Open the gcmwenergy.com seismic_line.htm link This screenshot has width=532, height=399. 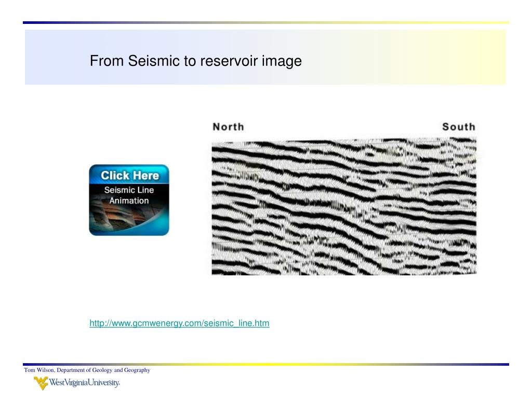pos(179,323)
